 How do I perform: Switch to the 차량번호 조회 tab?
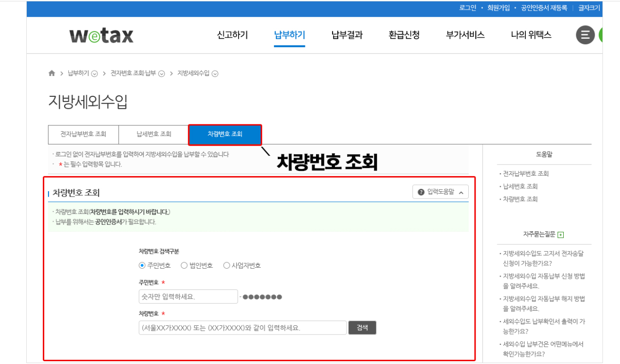(x=225, y=134)
